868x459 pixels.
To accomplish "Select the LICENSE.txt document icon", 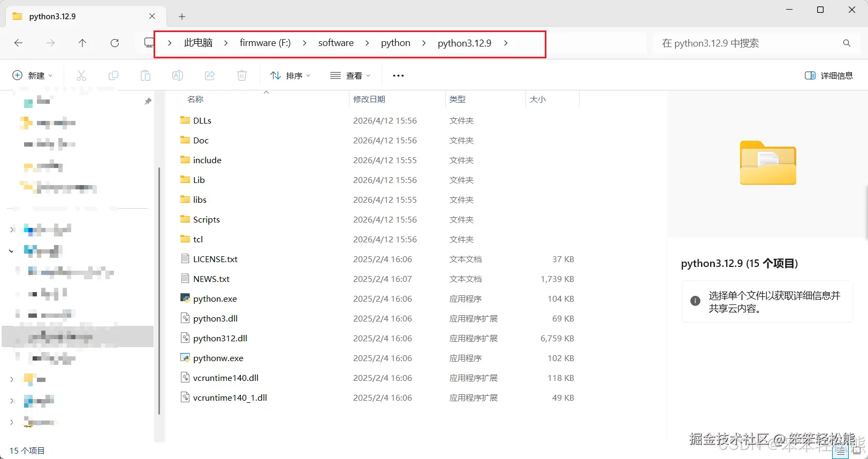I will point(185,258).
